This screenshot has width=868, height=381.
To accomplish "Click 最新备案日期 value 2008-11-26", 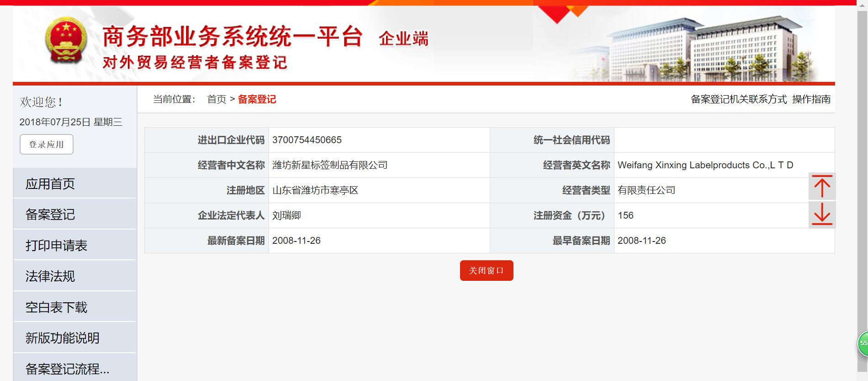I will click(296, 241).
